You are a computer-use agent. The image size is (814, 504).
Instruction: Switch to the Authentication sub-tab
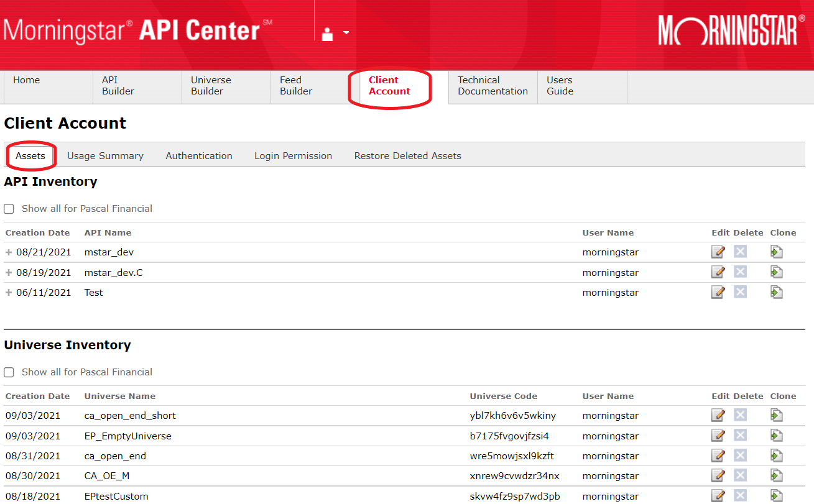point(199,156)
